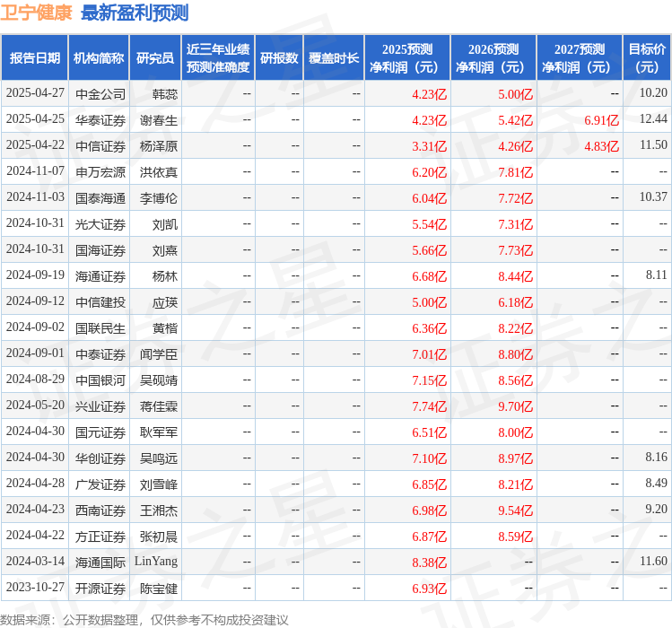Select institution 国海证券
This screenshot has width=672, height=628.
tap(100, 250)
